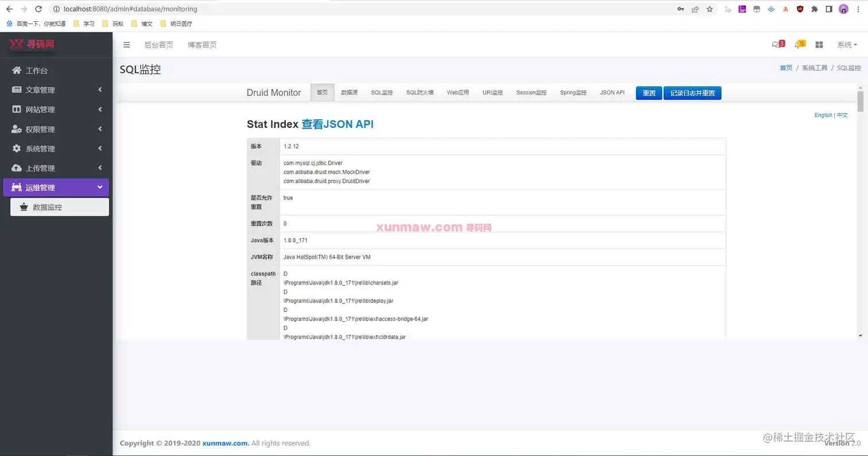Image resolution: width=868 pixels, height=456 pixels.
Task: Click the 系统工具 breadcrumb
Action: pos(815,68)
